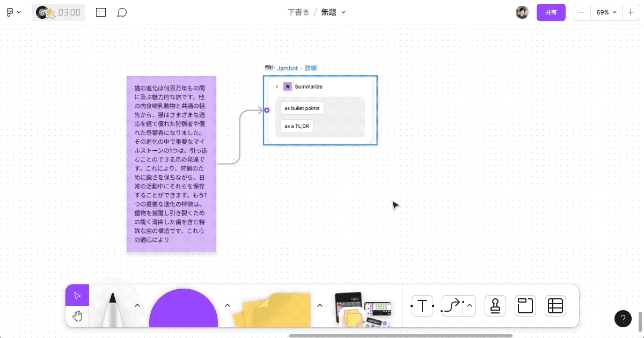
Task: Open the account avatar menu
Action: (522, 12)
